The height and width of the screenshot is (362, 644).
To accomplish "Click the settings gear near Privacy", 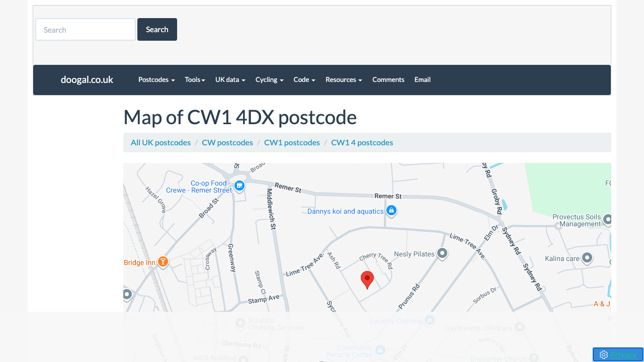I will click(x=603, y=354).
